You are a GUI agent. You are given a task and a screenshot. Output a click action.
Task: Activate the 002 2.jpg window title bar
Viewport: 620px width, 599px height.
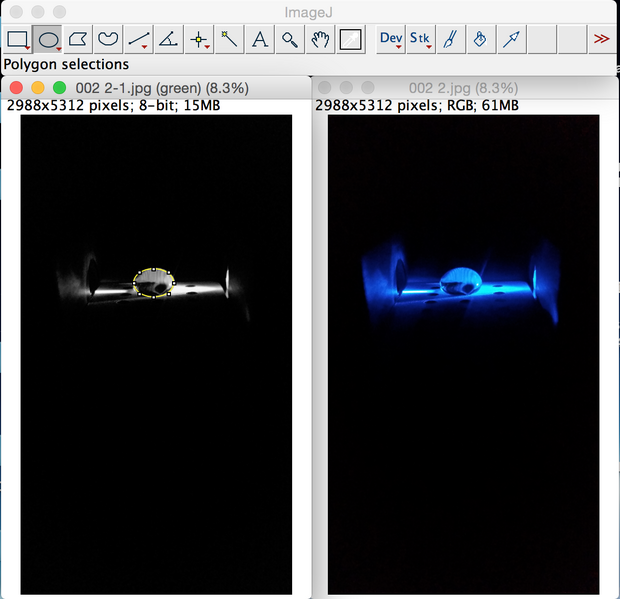point(463,88)
